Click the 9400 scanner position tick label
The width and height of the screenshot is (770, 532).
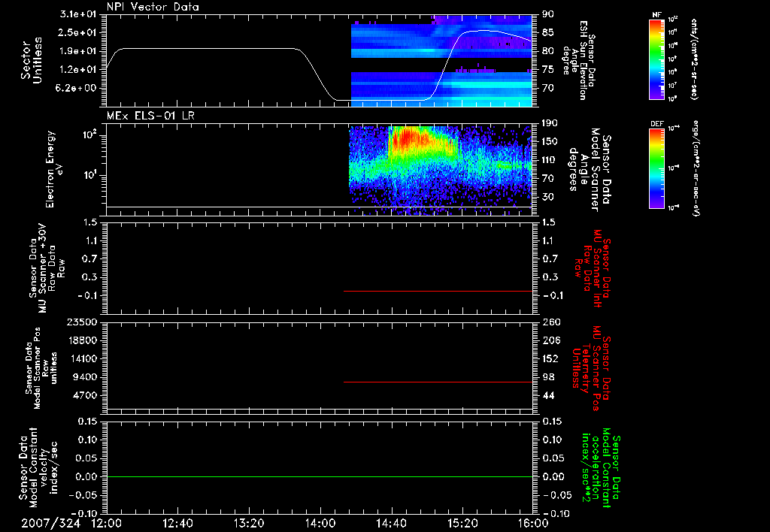click(84, 377)
